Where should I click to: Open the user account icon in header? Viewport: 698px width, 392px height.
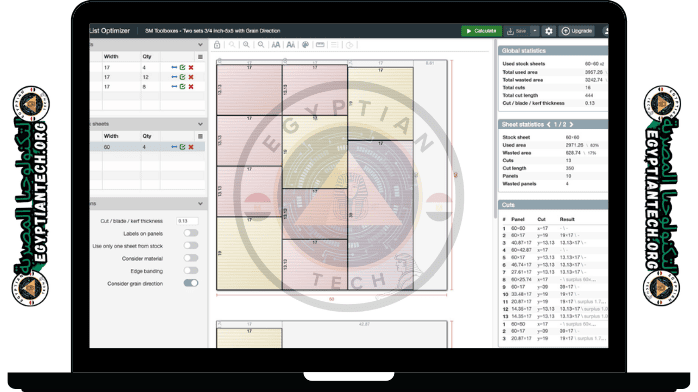[x=606, y=31]
